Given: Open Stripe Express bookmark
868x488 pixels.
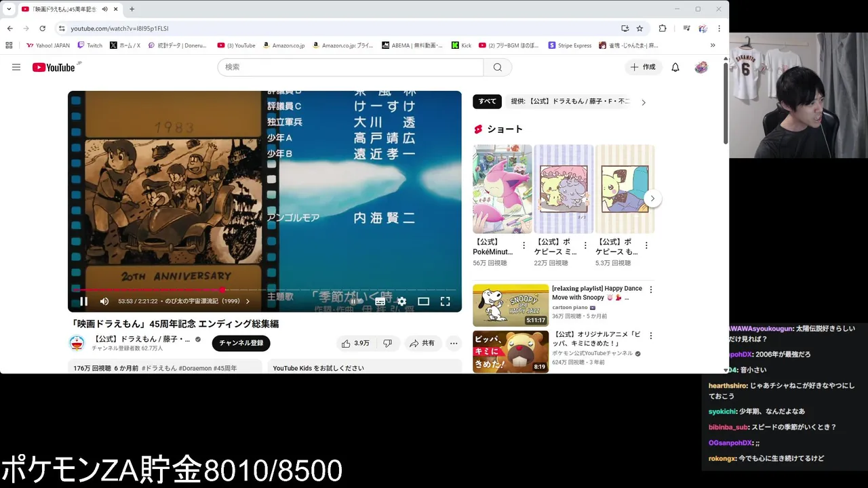Looking at the screenshot, I should coord(570,45).
